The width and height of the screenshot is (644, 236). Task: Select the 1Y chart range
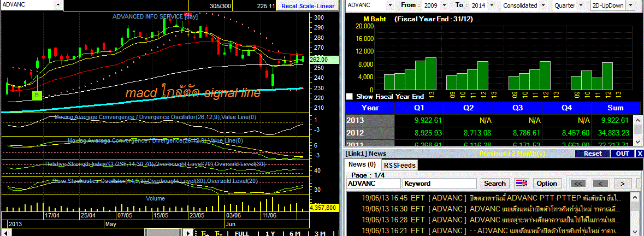tap(270, 233)
